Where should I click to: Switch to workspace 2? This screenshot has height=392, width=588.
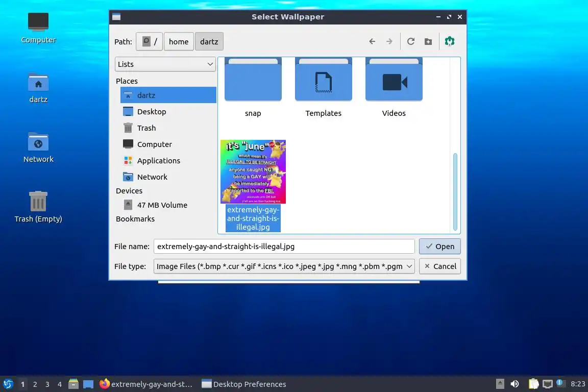click(35, 384)
